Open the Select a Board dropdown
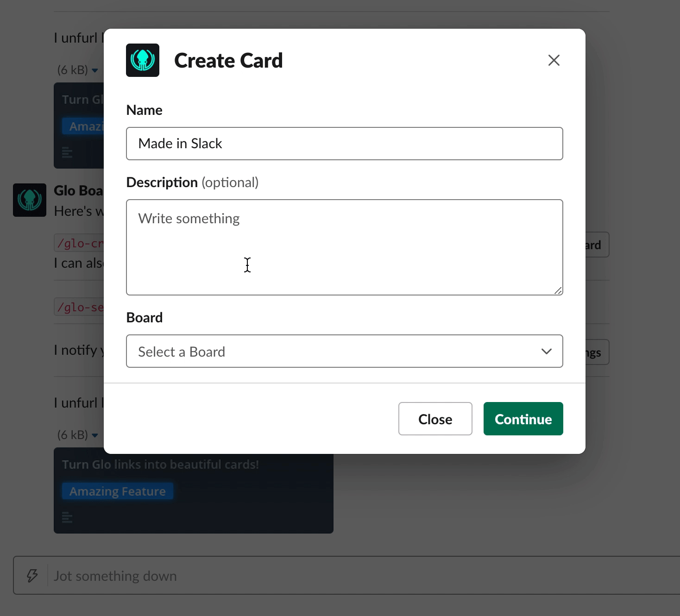This screenshot has width=680, height=616. coord(345,351)
